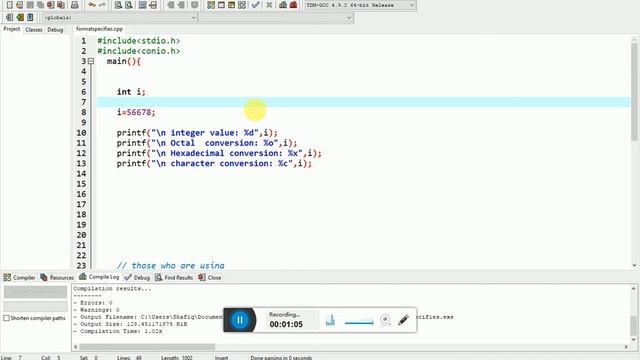
Task: Open Profile Analysis chart icon
Action: [x=283, y=5]
